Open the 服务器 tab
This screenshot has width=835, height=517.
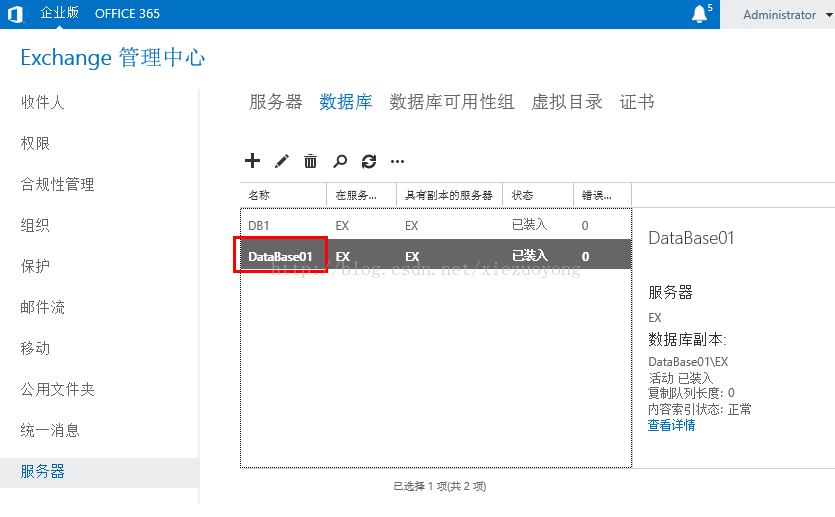(x=276, y=102)
